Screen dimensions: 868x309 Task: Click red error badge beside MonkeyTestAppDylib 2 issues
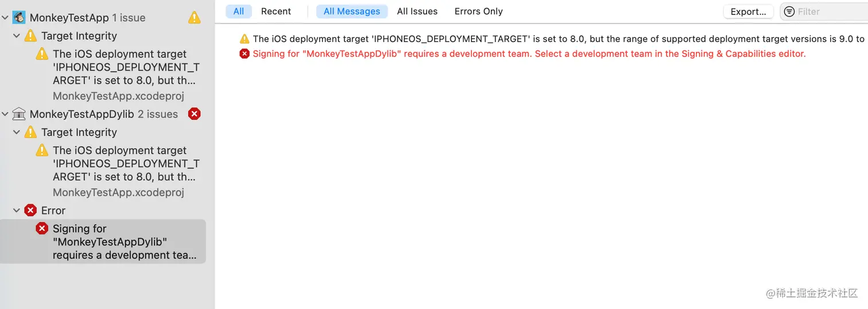[x=195, y=114]
